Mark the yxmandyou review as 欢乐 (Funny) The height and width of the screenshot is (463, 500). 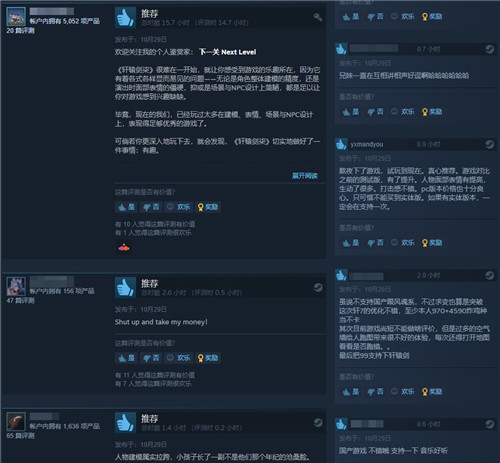(x=402, y=243)
